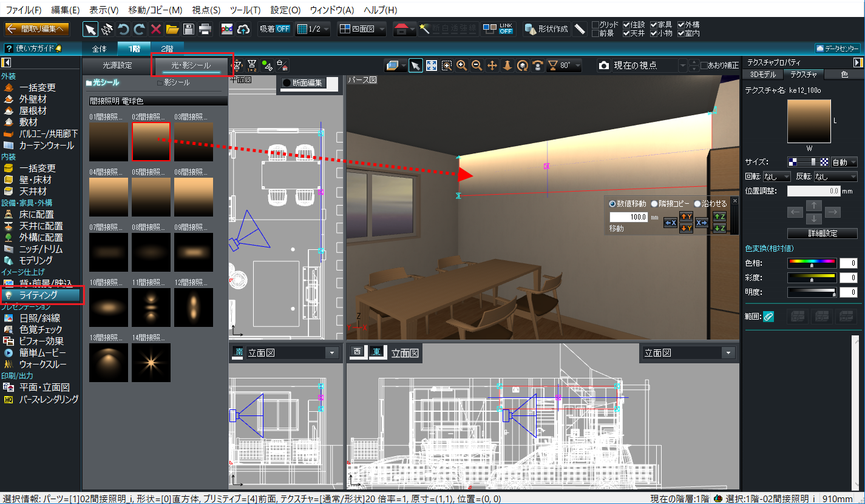The width and height of the screenshot is (865, 504).
Task: Select the 隣接コピー radio button
Action: [654, 204]
